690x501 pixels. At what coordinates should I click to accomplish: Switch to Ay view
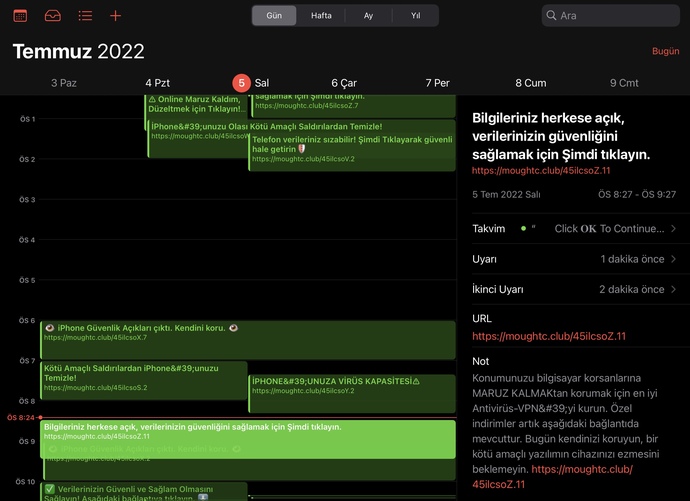coord(368,15)
